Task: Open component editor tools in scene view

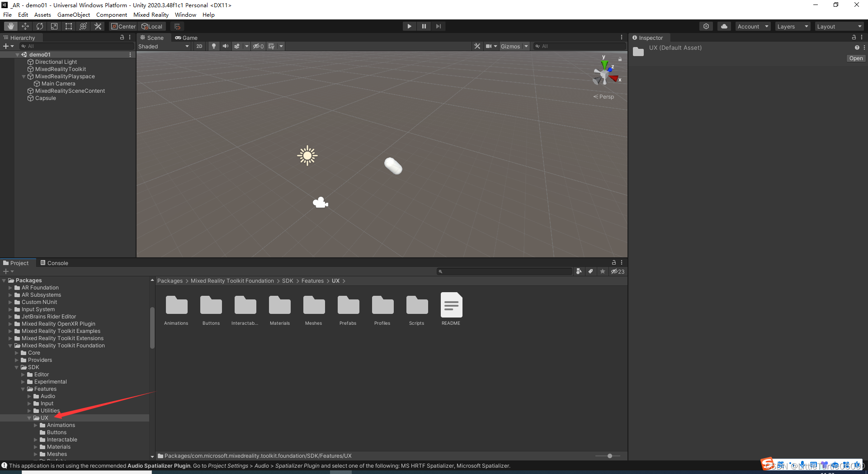Action: pyautogui.click(x=477, y=46)
